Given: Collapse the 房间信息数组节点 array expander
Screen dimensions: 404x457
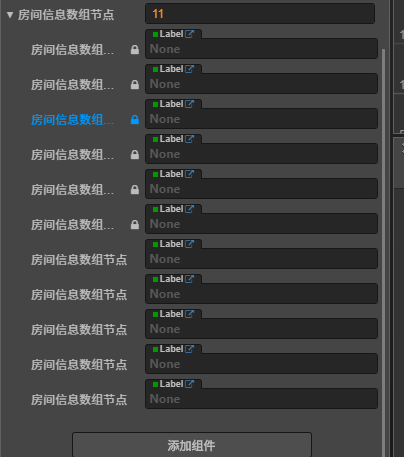Looking at the screenshot, I should click(10, 15).
